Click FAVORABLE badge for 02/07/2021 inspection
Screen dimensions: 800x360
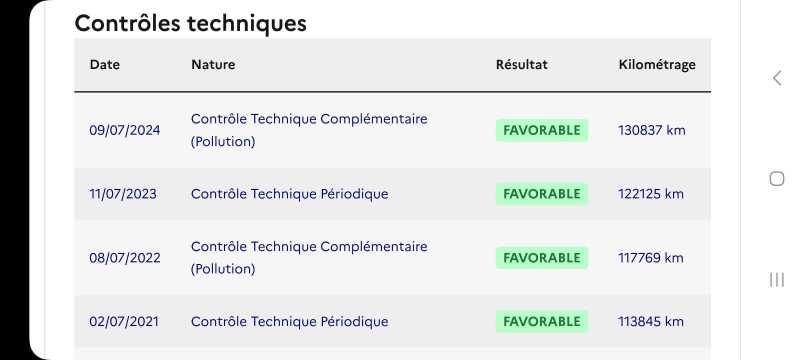[x=542, y=322]
